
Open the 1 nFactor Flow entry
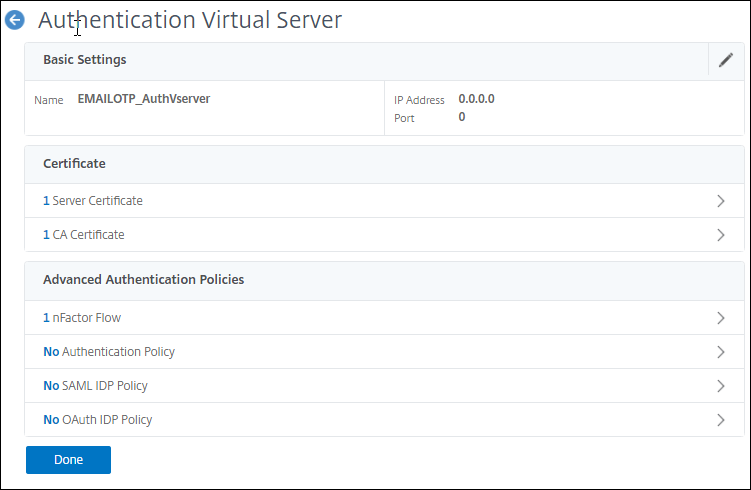click(x=82, y=318)
